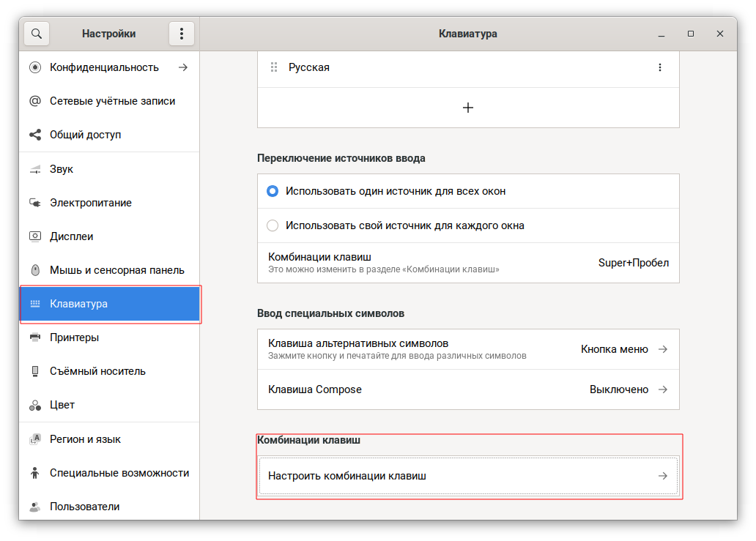The image size is (756, 541).
Task: Select «Использовать один источник для всех окон»
Action: click(x=273, y=191)
